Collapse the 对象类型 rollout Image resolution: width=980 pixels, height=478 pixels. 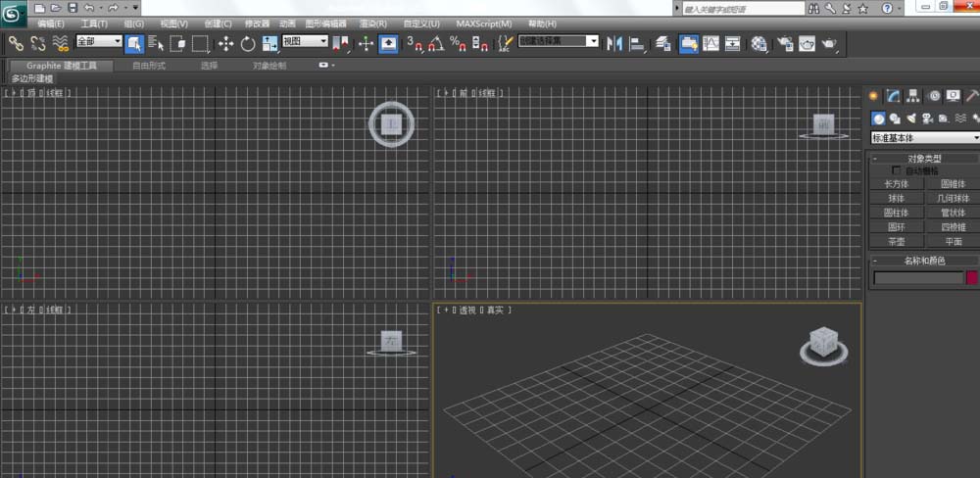pos(924,158)
